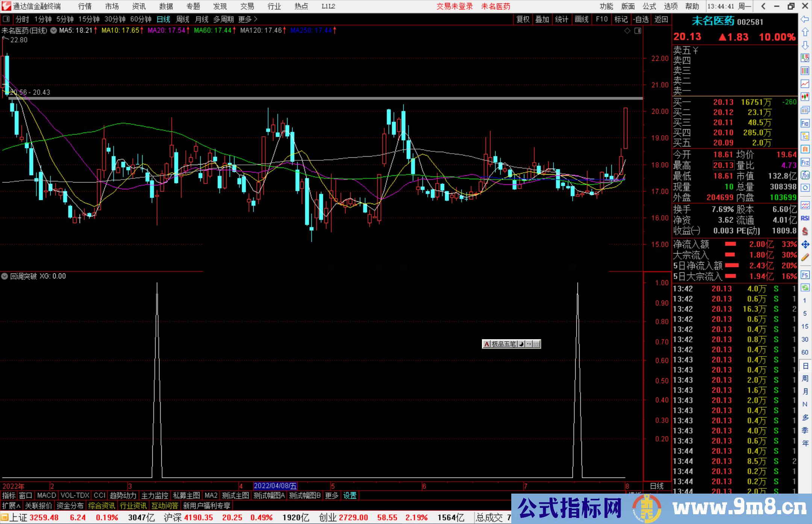
Task: Switch to the MACD indicator tab
Action: coord(46,495)
